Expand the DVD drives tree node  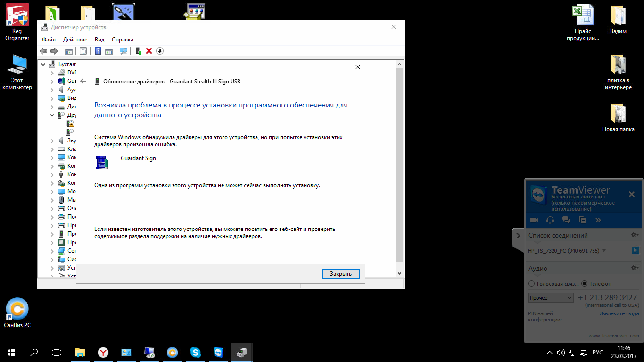pyautogui.click(x=52, y=73)
